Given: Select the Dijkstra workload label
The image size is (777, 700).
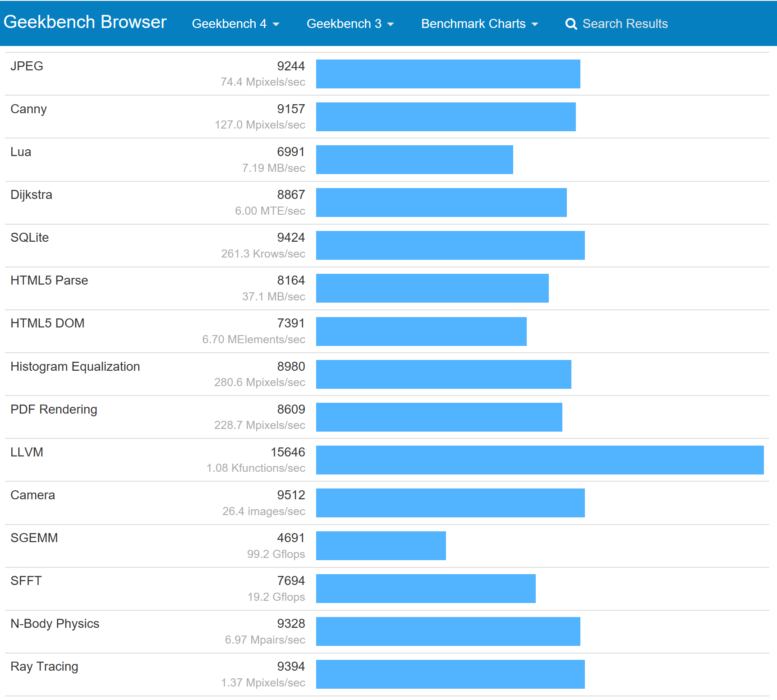Looking at the screenshot, I should pos(31,195).
